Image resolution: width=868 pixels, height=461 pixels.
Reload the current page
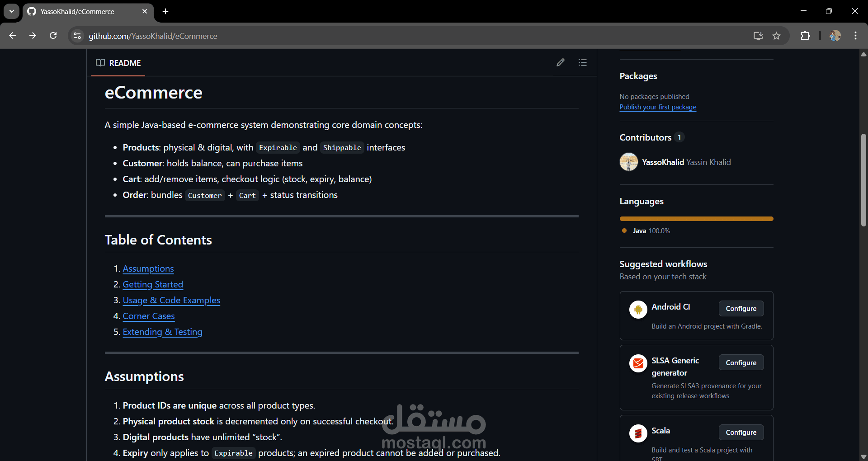point(53,35)
